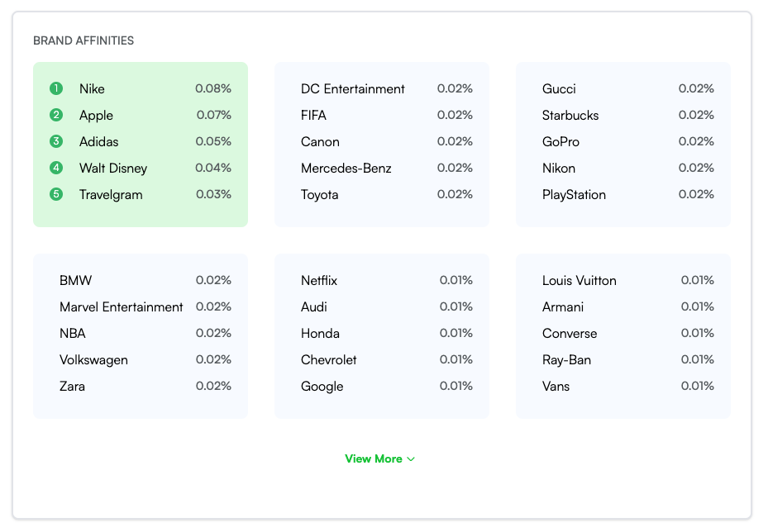Select the Nike brand entry

click(92, 88)
